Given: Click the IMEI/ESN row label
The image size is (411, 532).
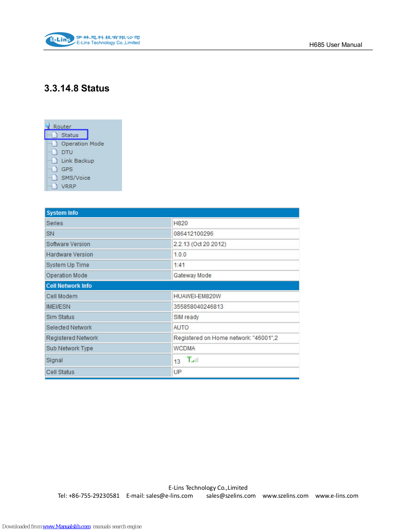Looking at the screenshot, I should tap(58, 307).
